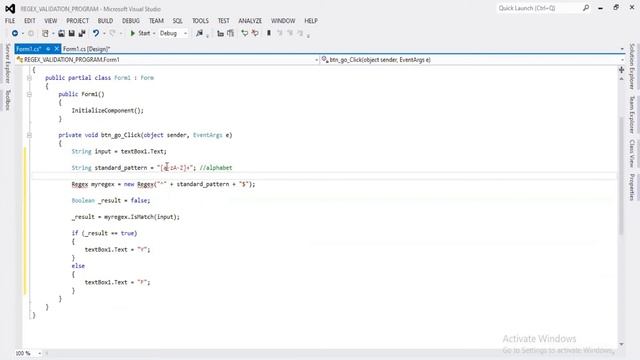Close the Form1.cs tab

click(57, 49)
